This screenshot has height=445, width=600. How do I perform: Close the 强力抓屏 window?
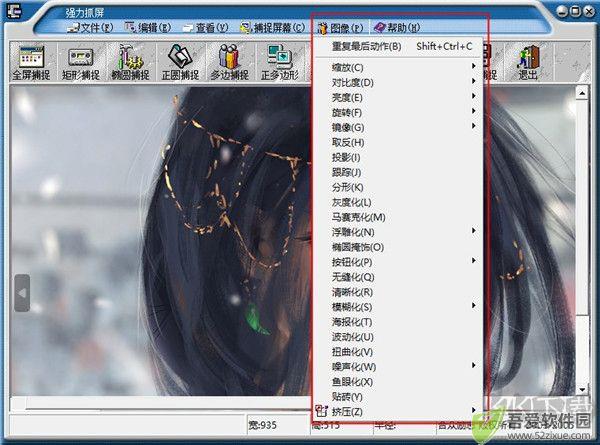[x=588, y=11]
